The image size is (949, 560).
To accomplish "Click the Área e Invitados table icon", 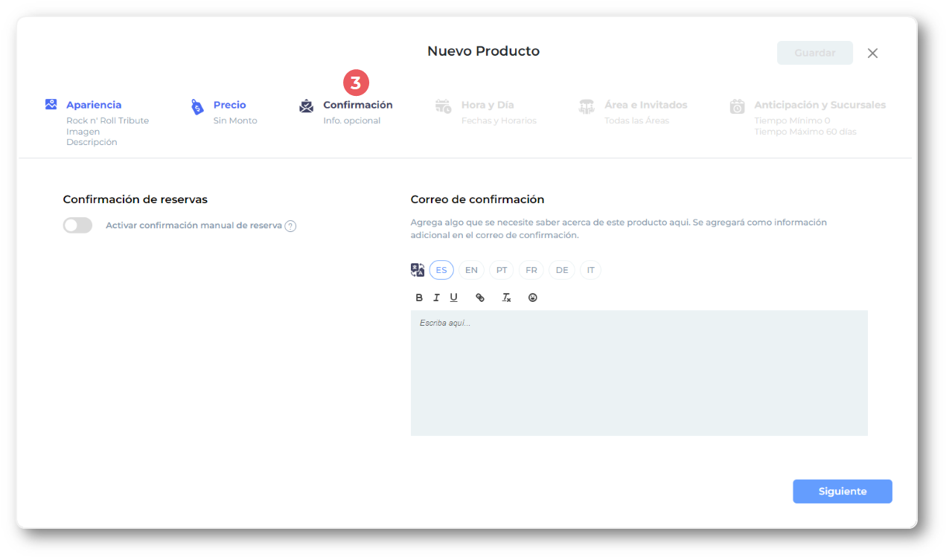I will click(587, 106).
